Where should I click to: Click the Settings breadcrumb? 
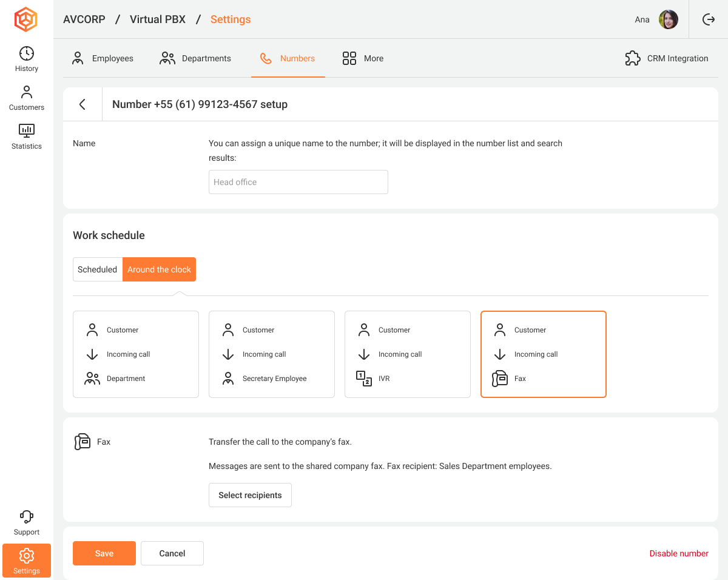pos(231,19)
